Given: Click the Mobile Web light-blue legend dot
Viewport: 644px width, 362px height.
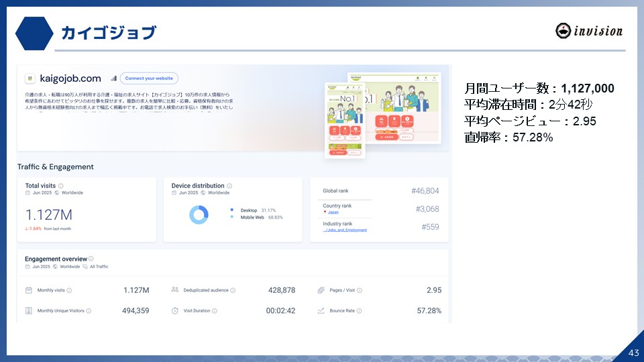Looking at the screenshot, I should coord(232,217).
